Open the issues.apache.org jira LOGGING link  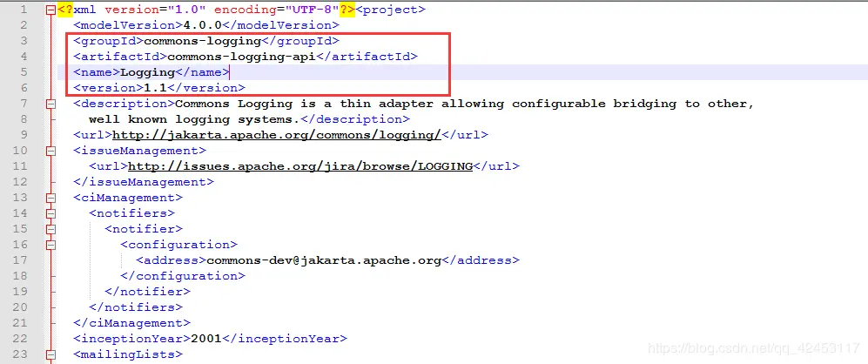click(300, 166)
